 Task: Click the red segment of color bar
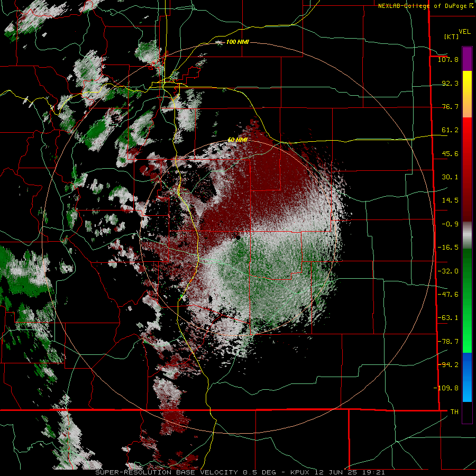tap(467, 169)
